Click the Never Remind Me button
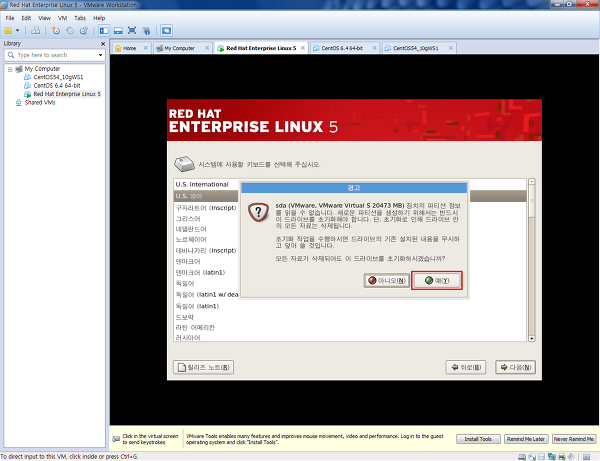600x461 pixels. pos(574,439)
